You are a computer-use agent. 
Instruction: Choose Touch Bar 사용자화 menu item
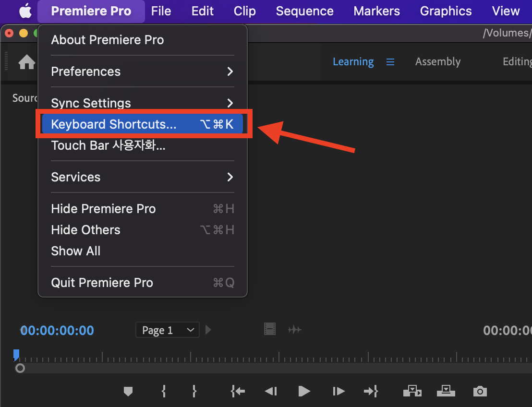tap(143, 145)
